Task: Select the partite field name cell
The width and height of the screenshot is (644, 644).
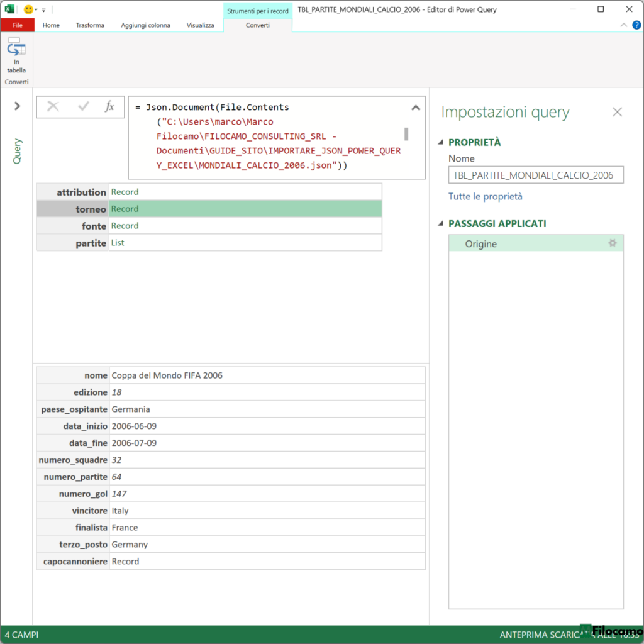Action: click(73, 242)
